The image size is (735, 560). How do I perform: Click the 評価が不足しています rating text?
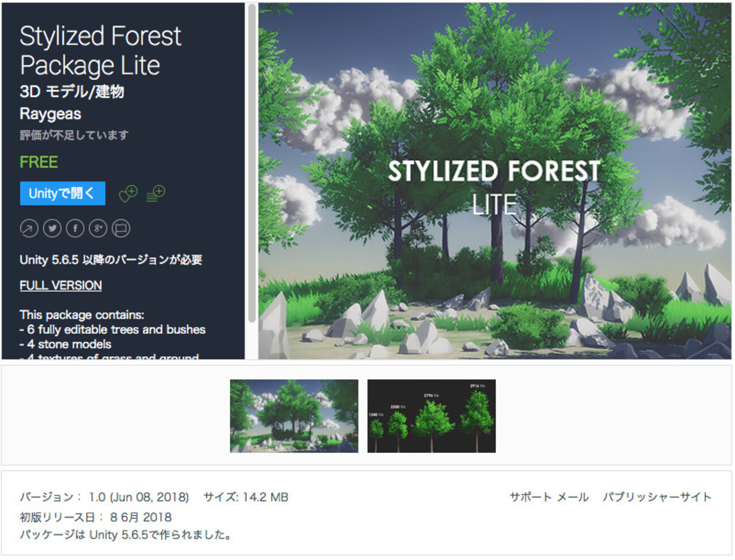(74, 135)
